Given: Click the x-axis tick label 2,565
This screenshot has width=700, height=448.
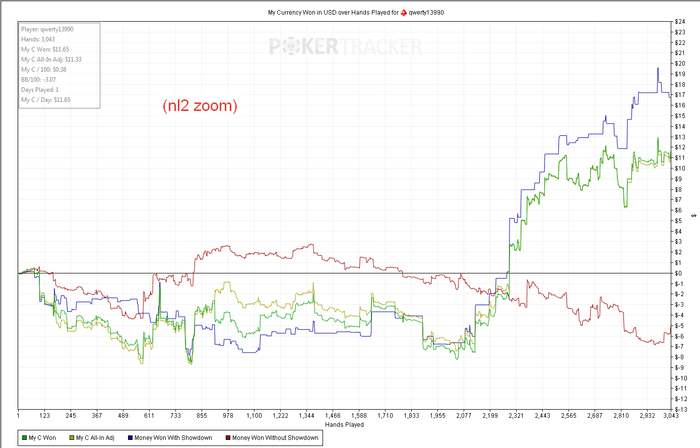Looking at the screenshot, I should tap(568, 415).
